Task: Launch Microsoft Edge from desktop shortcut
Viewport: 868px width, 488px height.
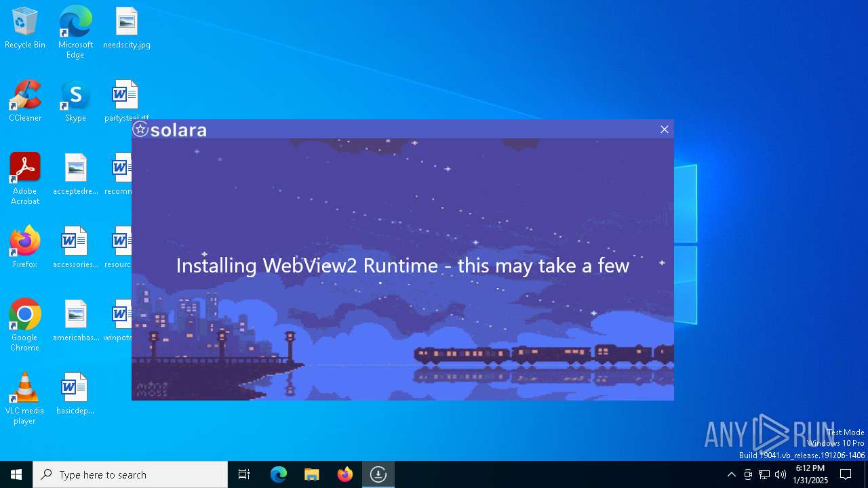Action: (75, 32)
